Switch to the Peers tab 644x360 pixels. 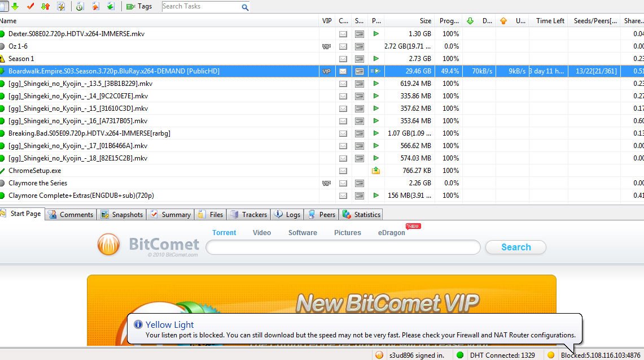tap(322, 214)
